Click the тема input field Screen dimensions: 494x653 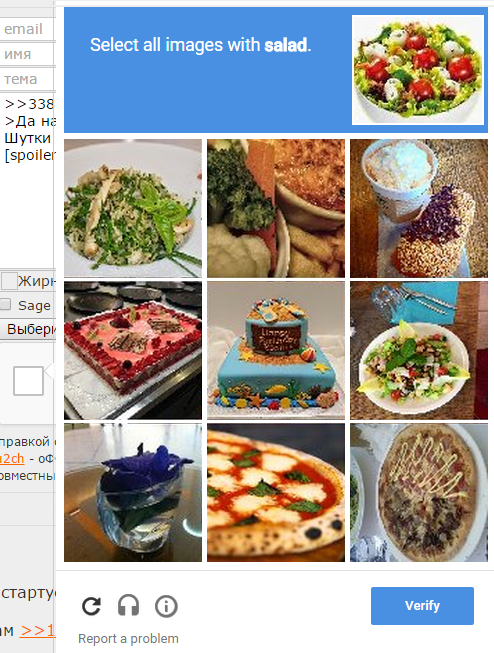pos(27,79)
